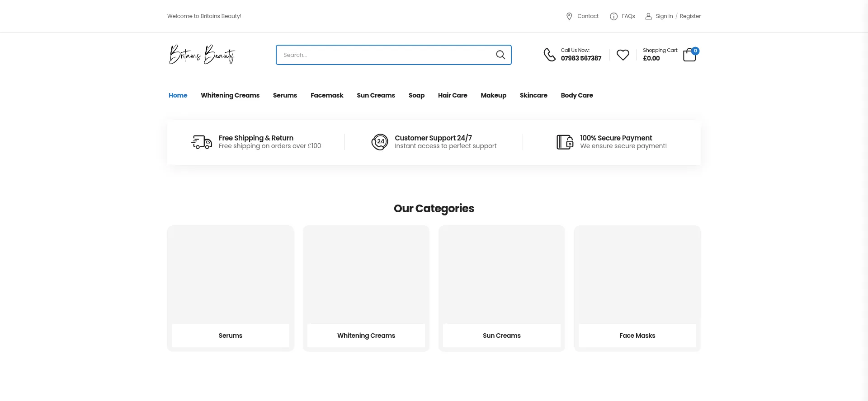This screenshot has width=868, height=401.
Task: Go to the Hair Care menu
Action: (453, 95)
